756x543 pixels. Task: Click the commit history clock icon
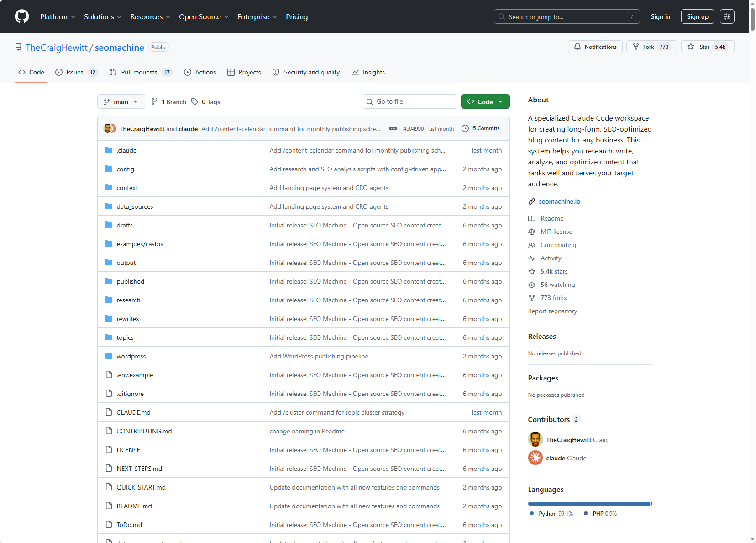pyautogui.click(x=465, y=128)
